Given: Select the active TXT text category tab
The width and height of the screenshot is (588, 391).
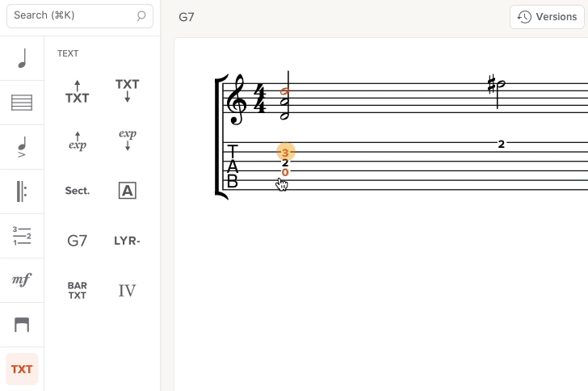Looking at the screenshot, I should tap(22, 369).
